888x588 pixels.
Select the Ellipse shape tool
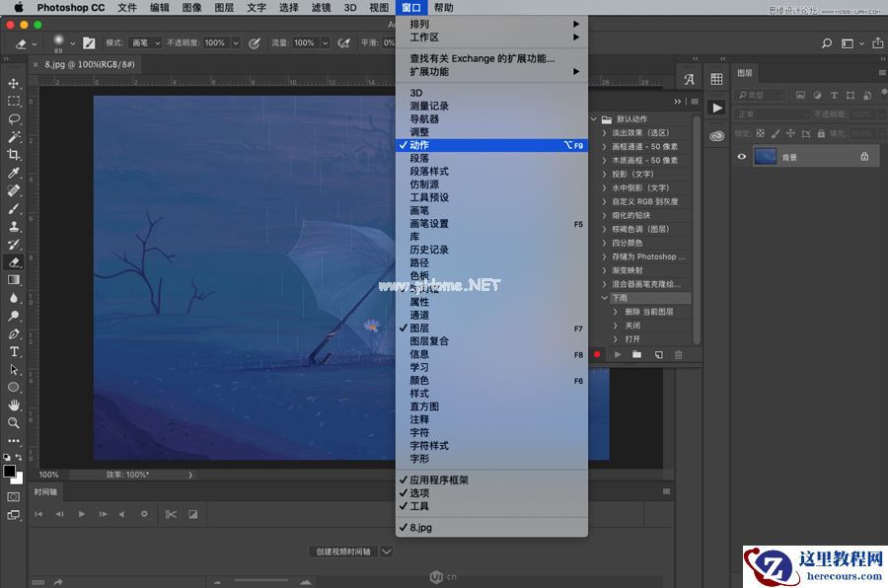click(14, 388)
